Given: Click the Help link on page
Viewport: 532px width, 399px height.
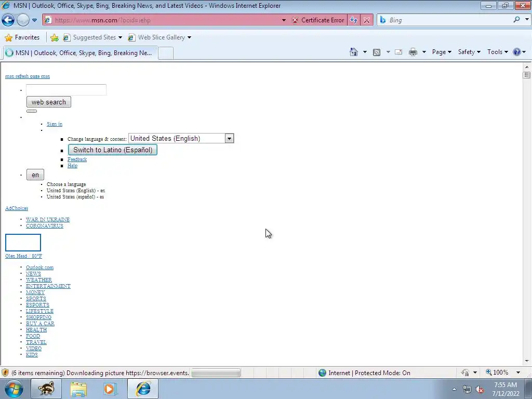Looking at the screenshot, I should click(72, 166).
